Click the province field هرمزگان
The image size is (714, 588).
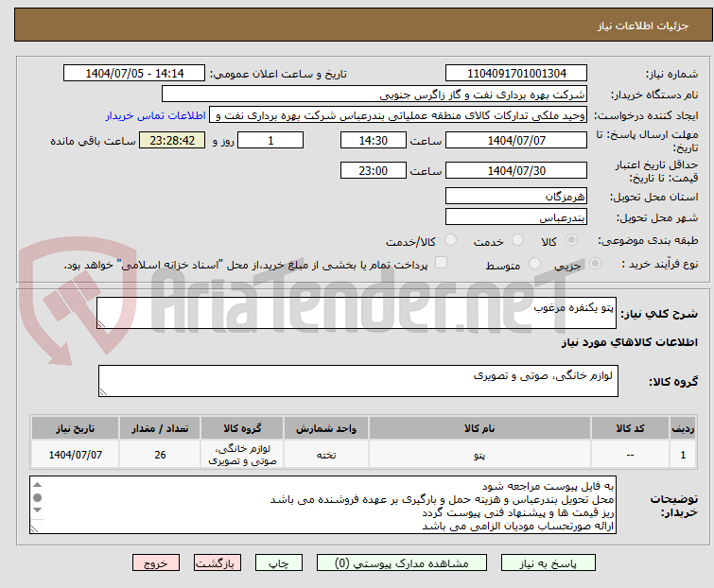pos(516,196)
